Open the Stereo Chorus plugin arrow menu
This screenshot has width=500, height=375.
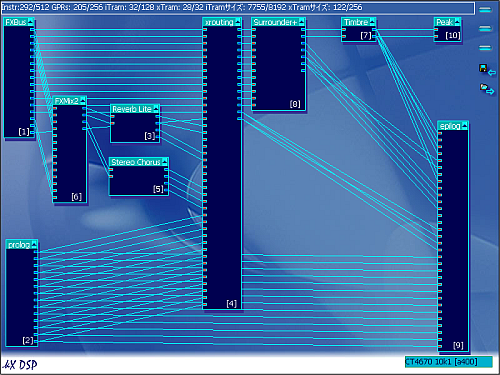[x=165, y=162]
